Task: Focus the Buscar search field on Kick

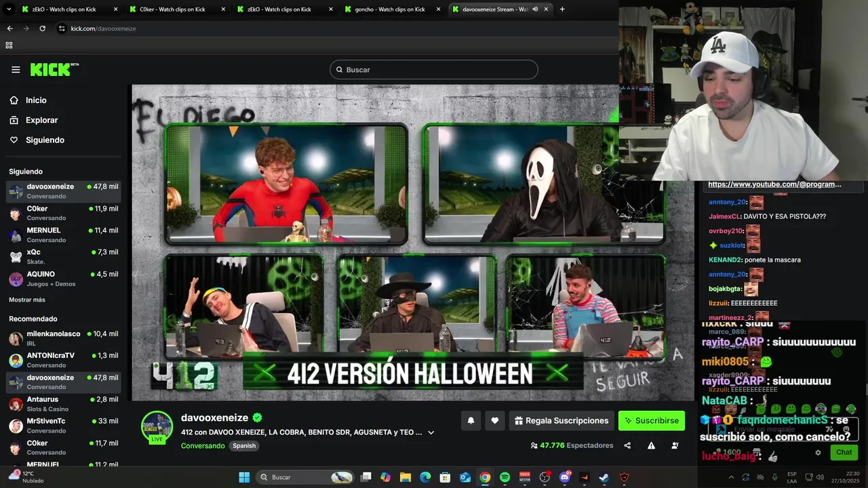Action: pyautogui.click(x=434, y=70)
